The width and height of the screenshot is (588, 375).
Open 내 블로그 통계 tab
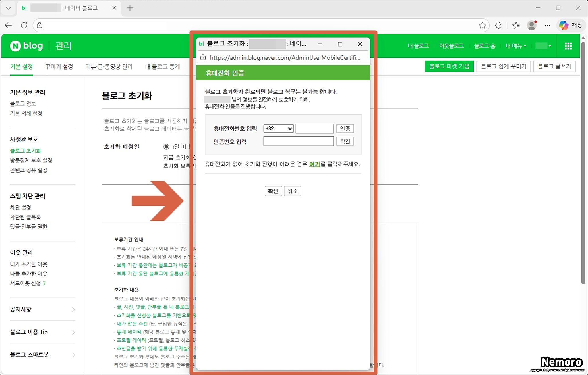click(162, 67)
